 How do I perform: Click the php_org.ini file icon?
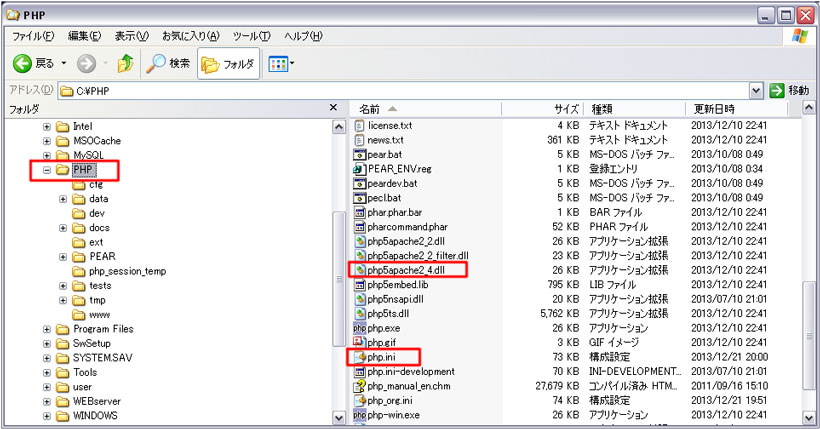[x=359, y=401]
